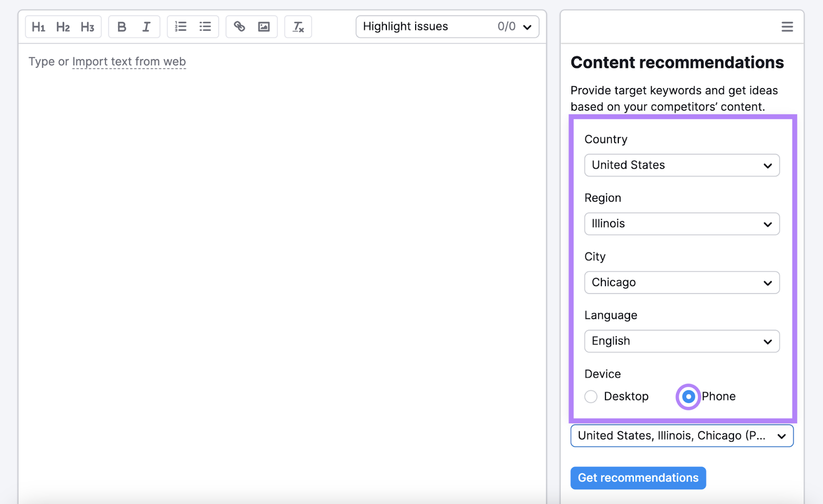This screenshot has height=504, width=823.
Task: Open the Highlight issues dropdown
Action: [446, 26]
